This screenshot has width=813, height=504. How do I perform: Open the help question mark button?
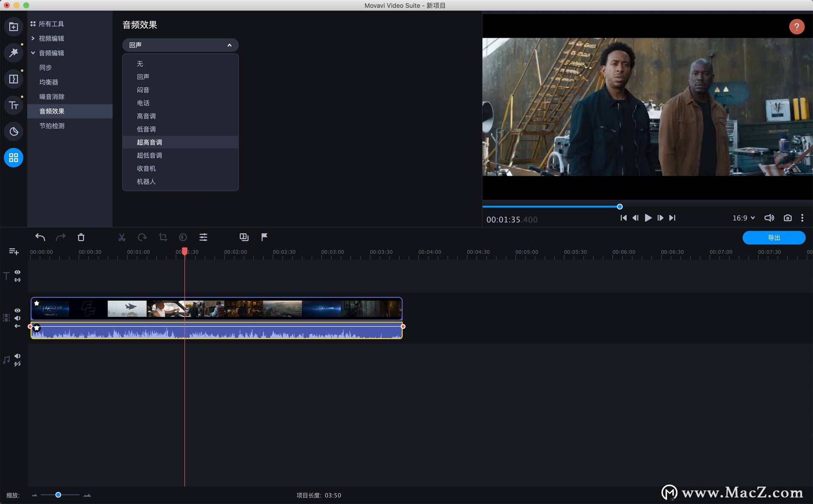[x=796, y=27]
